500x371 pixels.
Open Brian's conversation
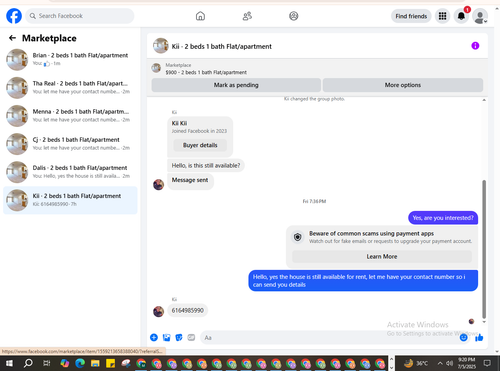click(70, 59)
